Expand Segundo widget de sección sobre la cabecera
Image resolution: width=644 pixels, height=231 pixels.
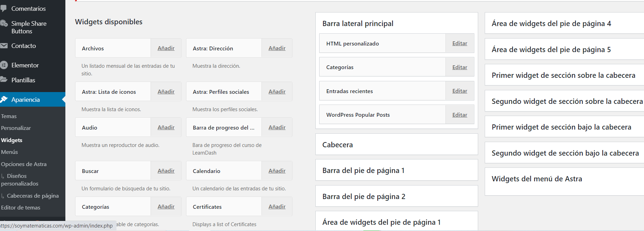pos(564,101)
